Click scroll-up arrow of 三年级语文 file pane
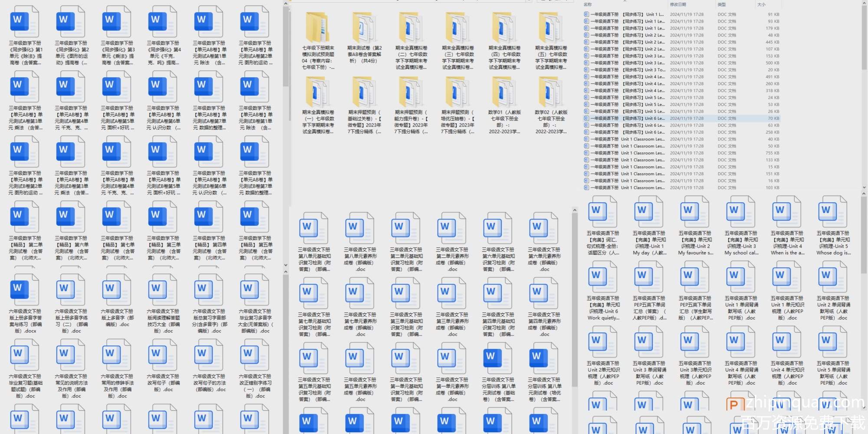Image resolution: width=868 pixels, height=434 pixels. coord(575,210)
